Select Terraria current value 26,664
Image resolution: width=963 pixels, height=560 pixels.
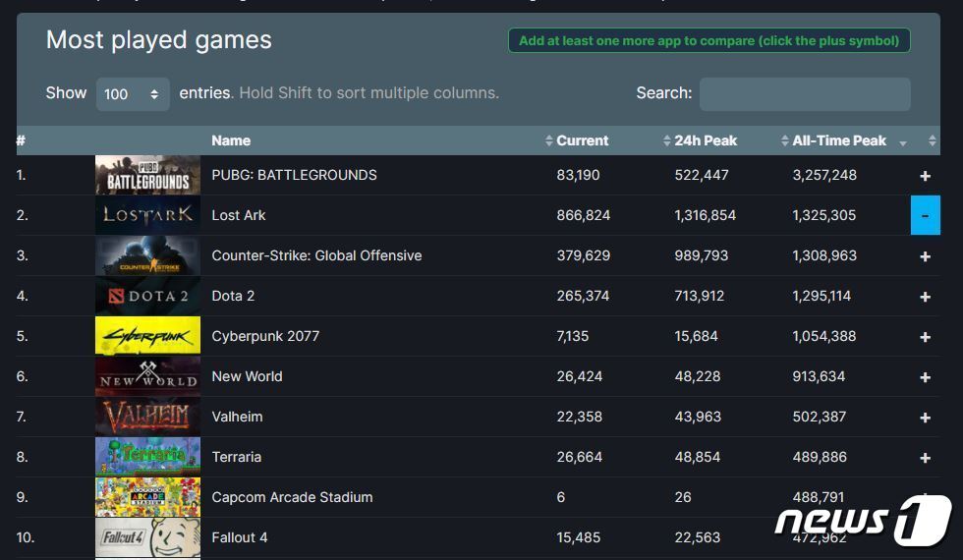(579, 457)
